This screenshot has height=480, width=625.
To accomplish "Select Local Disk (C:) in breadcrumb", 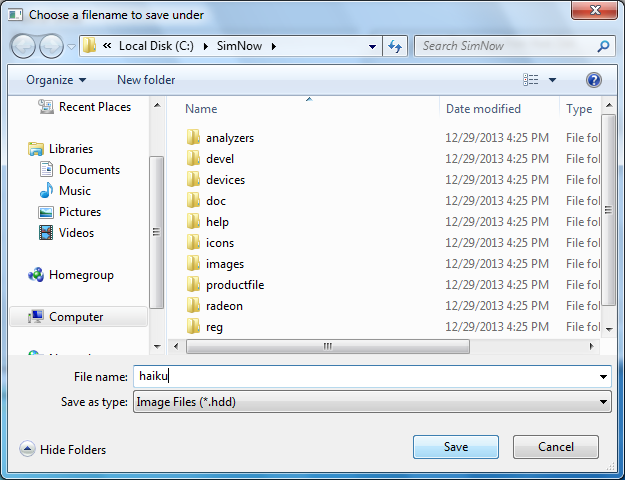I will (156, 46).
